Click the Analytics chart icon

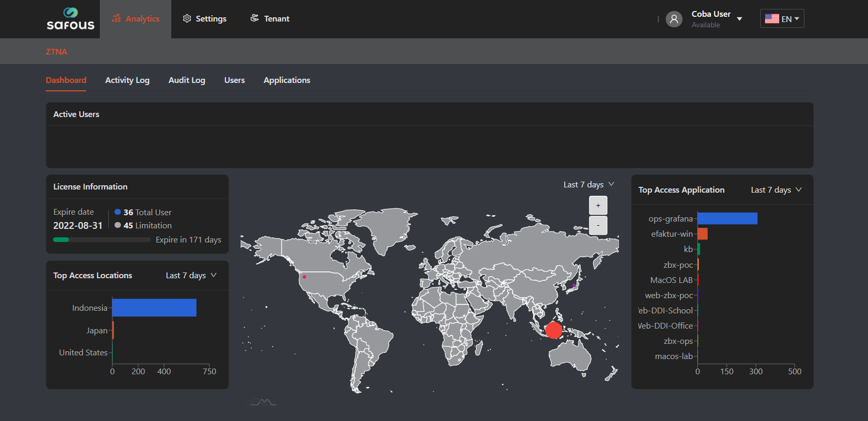[116, 18]
